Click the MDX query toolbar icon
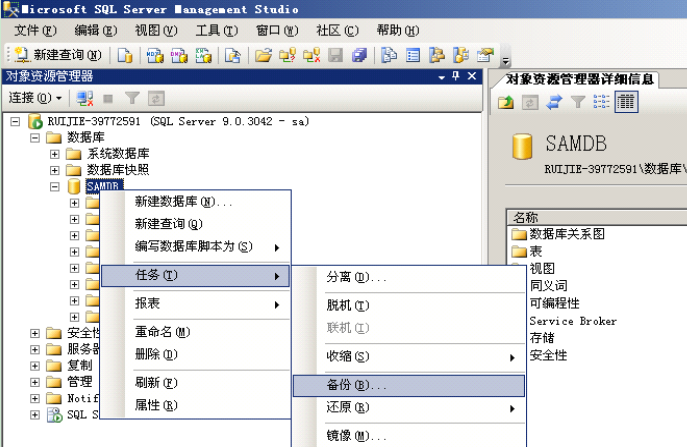The height and width of the screenshot is (447, 687). coord(155,55)
